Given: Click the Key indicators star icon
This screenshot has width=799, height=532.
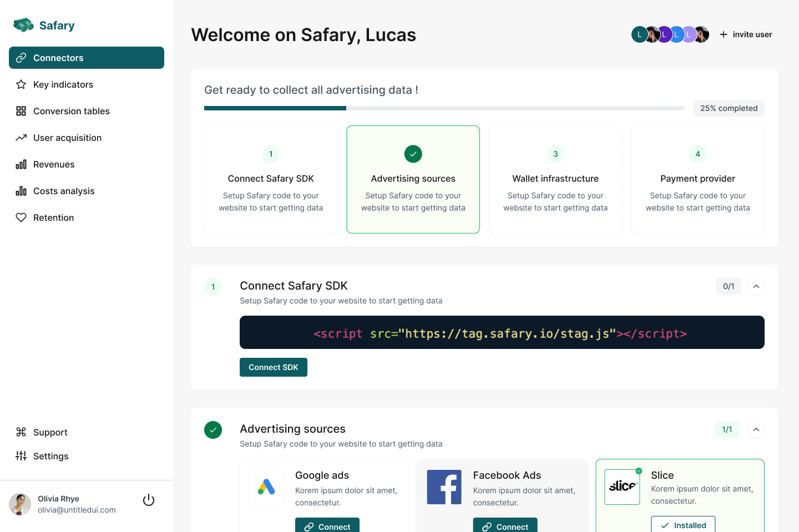Looking at the screenshot, I should tap(21, 84).
